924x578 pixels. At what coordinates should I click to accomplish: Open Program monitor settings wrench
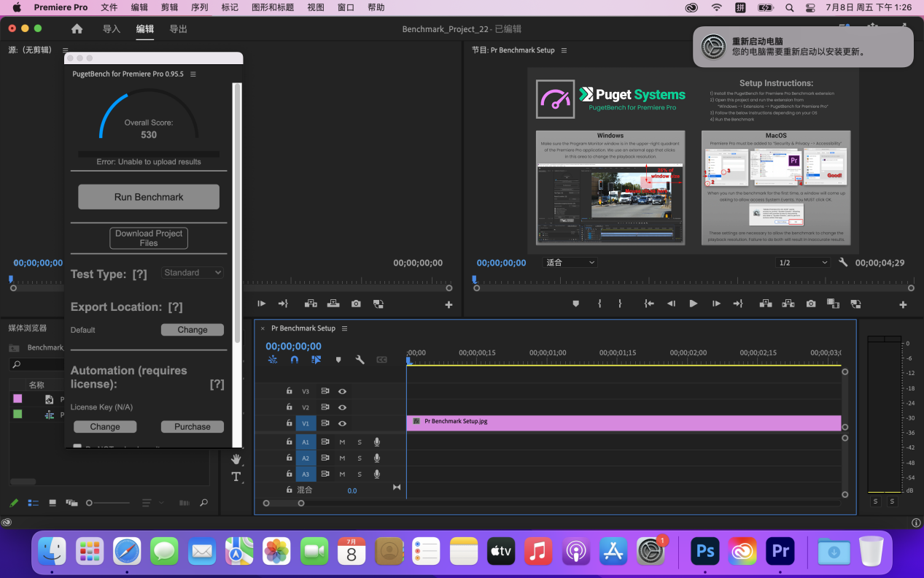(843, 263)
